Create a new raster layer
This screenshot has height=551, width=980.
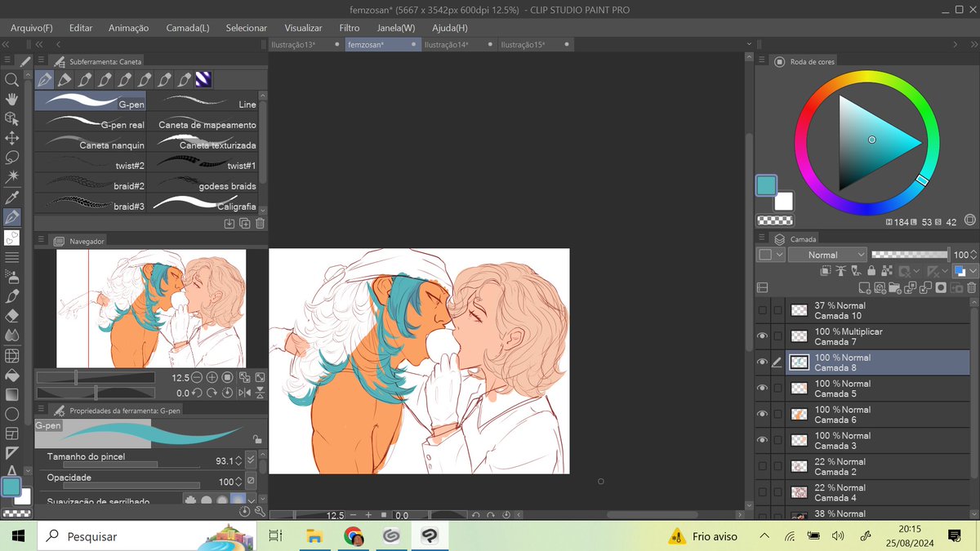(864, 287)
